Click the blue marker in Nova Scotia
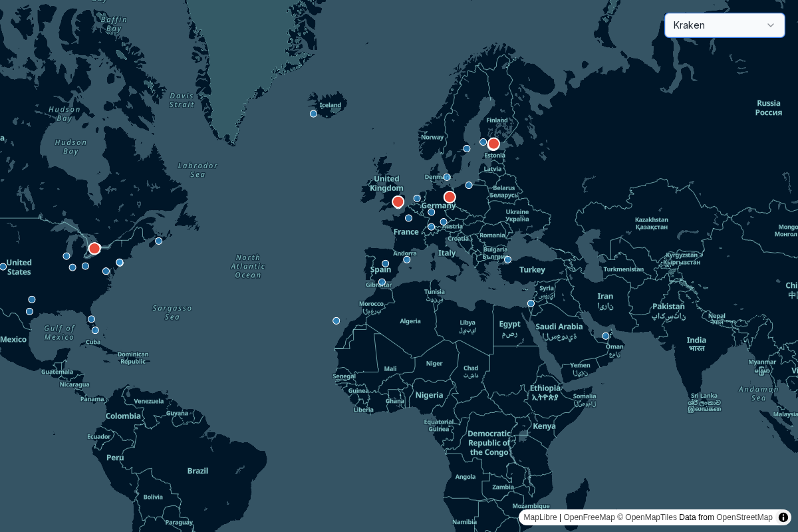The height and width of the screenshot is (532, 798). 158,241
